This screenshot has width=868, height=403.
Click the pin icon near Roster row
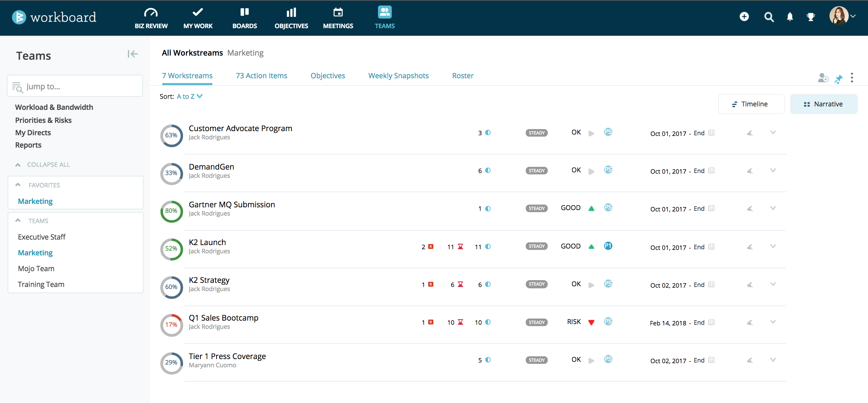pyautogui.click(x=838, y=79)
